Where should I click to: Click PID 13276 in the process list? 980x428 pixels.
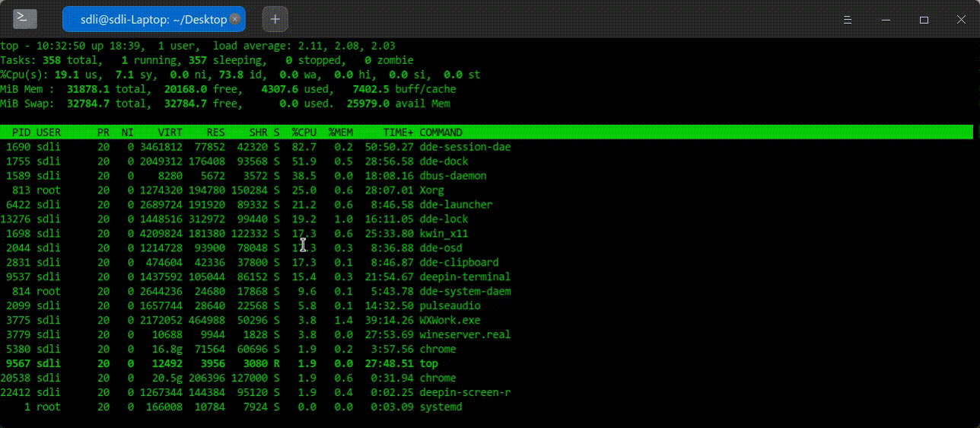pyautogui.click(x=15, y=219)
